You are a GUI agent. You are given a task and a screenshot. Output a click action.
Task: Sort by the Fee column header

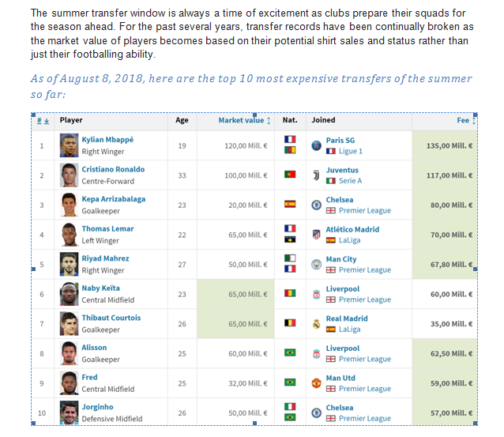(465, 121)
